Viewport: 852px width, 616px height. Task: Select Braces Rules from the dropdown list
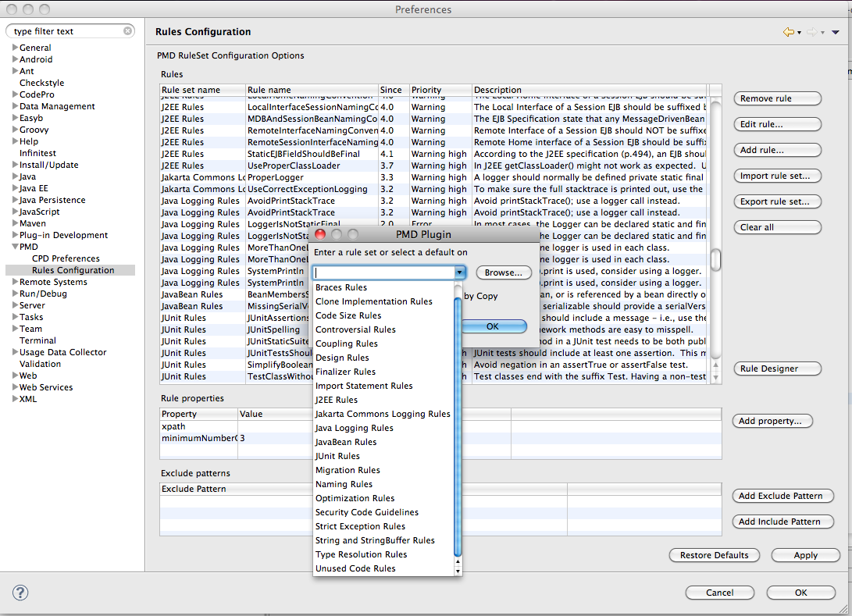[x=383, y=287]
